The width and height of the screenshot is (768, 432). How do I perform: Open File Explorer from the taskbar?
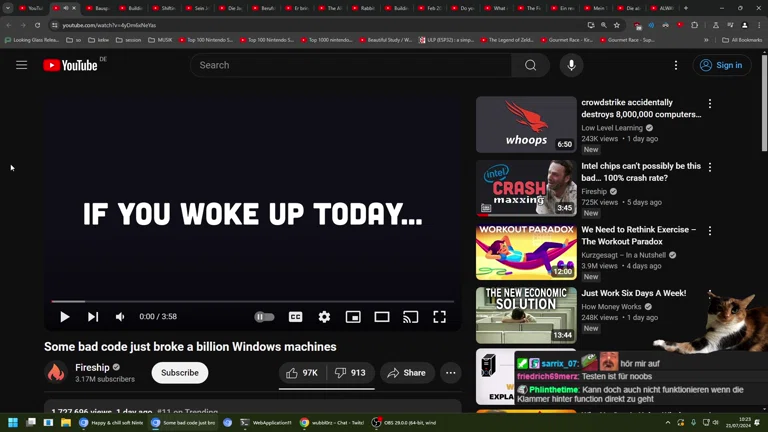pos(66,422)
